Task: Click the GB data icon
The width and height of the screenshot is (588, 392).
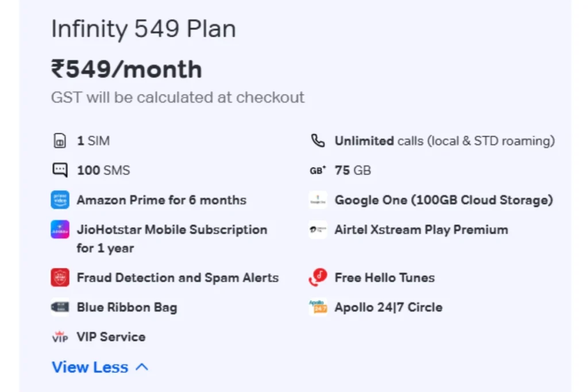Action: [x=318, y=170]
